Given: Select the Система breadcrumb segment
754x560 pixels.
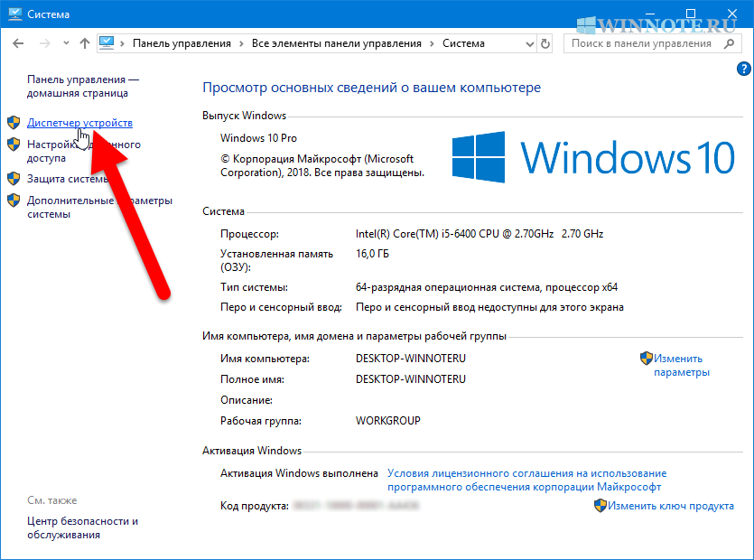Looking at the screenshot, I should point(463,43).
